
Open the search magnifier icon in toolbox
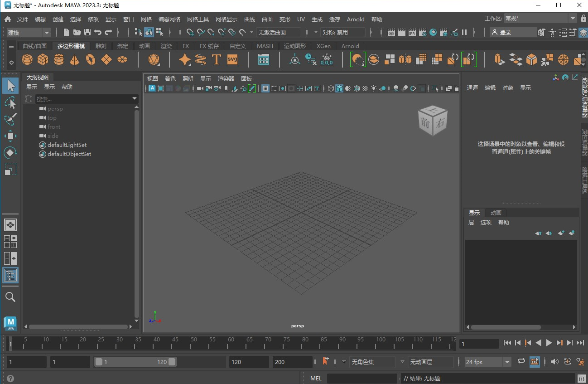(x=10, y=297)
